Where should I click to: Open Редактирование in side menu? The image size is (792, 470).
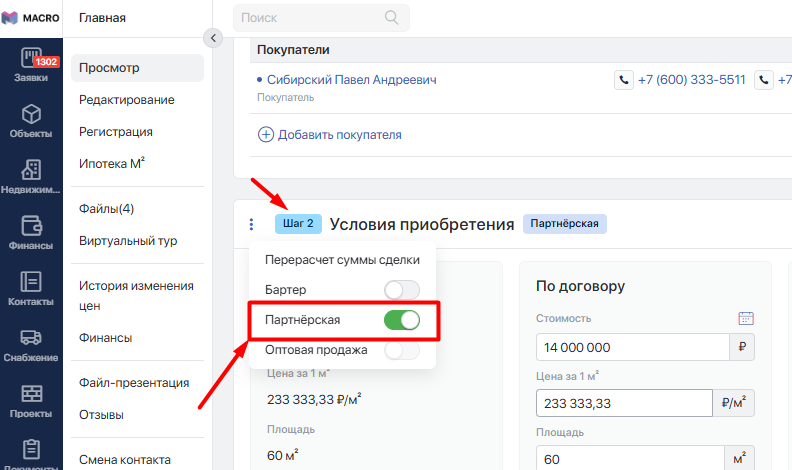[x=127, y=100]
